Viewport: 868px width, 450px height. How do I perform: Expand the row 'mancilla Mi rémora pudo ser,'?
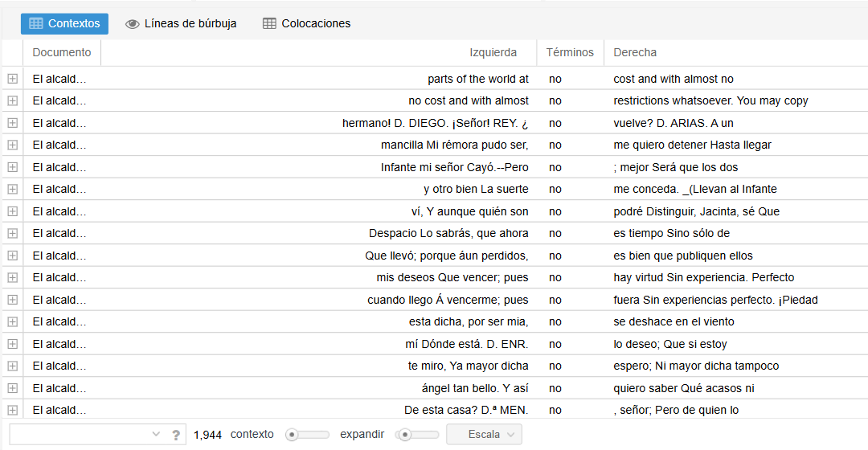(13, 145)
